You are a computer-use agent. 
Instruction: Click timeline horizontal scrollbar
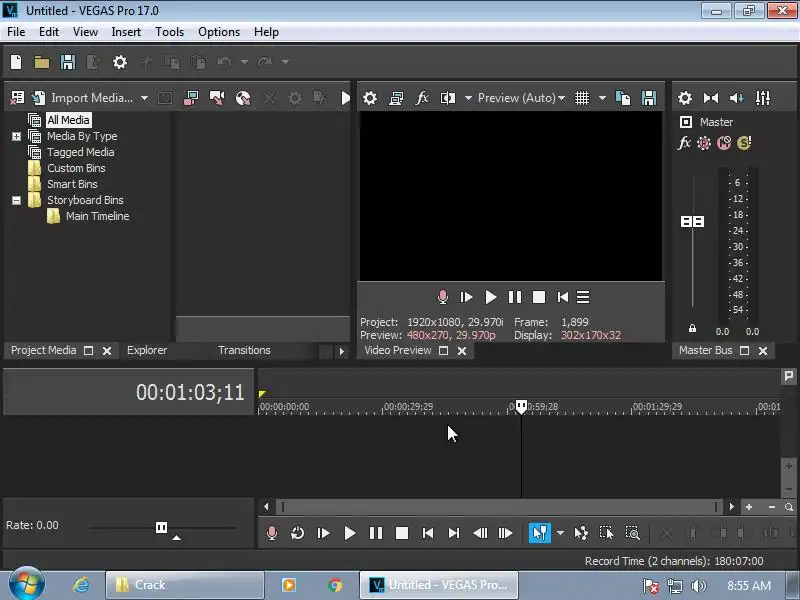pyautogui.click(x=499, y=507)
